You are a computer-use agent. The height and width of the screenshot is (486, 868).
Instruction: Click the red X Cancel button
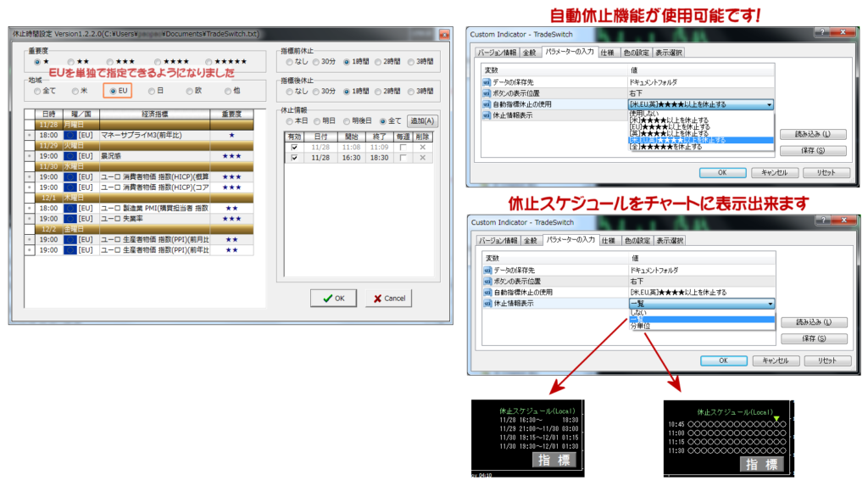(388, 299)
